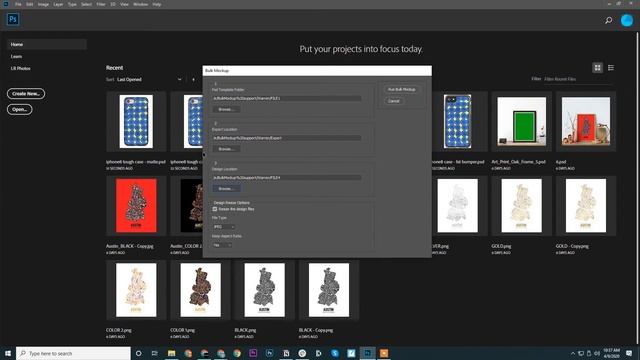Open the search magnifier in Photoshop header
Image resolution: width=640 pixels, height=360 pixels.
pos(609,20)
